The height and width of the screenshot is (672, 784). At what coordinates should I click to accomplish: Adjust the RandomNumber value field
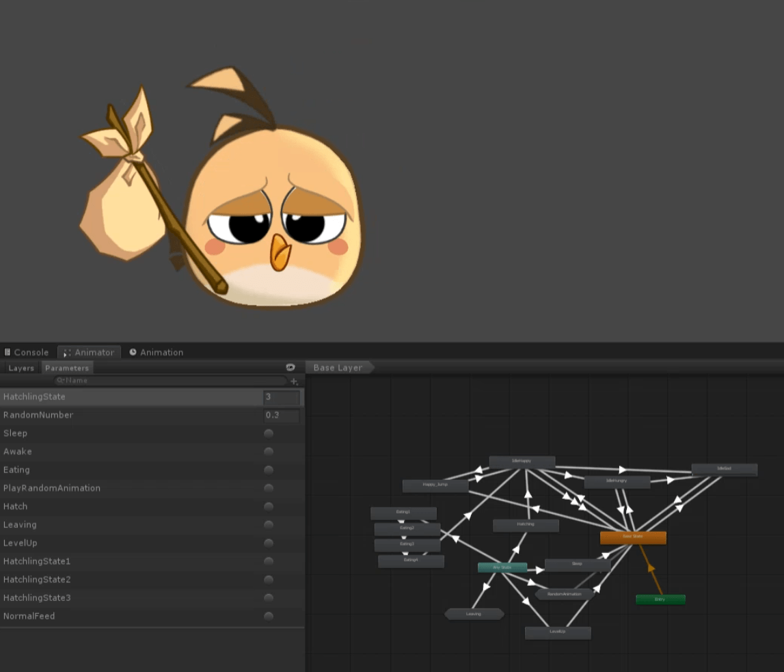click(282, 415)
